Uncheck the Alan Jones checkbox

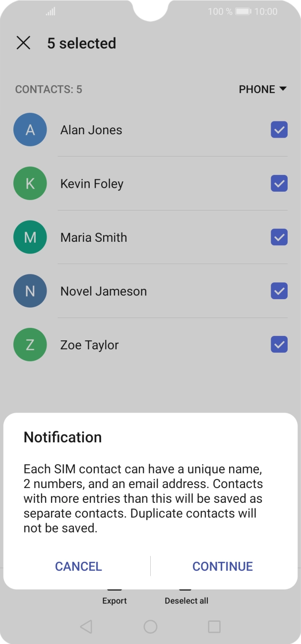279,130
